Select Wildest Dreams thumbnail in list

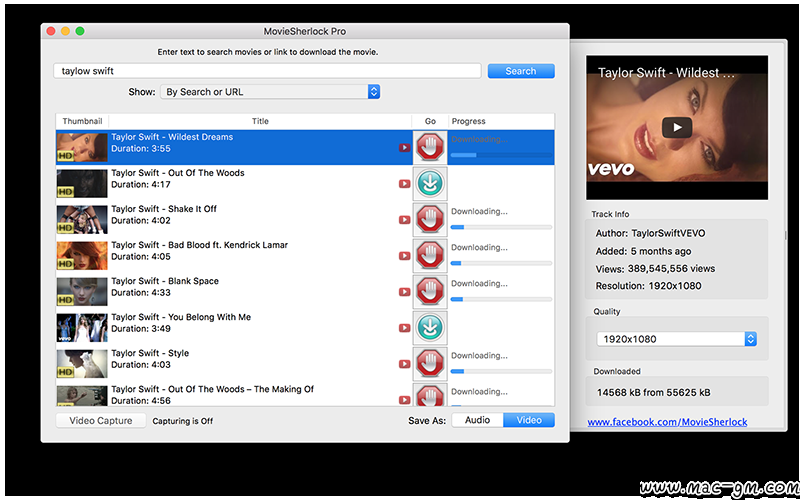pos(82,147)
